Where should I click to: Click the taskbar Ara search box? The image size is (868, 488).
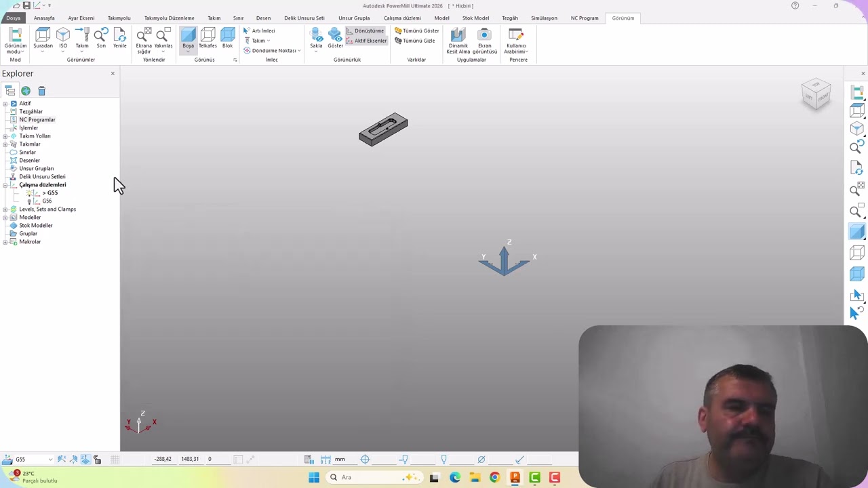tap(374, 477)
